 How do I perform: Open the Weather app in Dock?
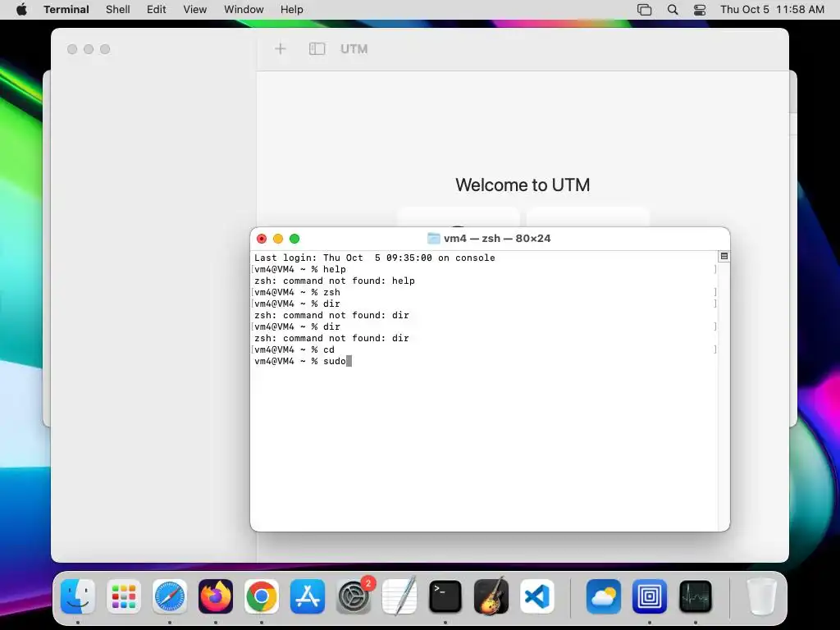[604, 596]
